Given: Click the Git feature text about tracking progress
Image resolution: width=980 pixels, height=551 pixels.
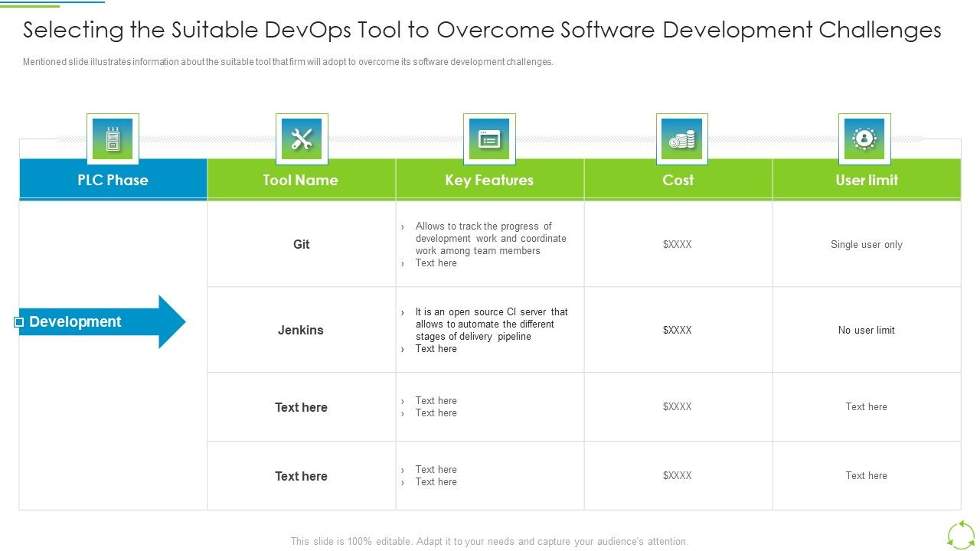Looking at the screenshot, I should pos(491,238).
